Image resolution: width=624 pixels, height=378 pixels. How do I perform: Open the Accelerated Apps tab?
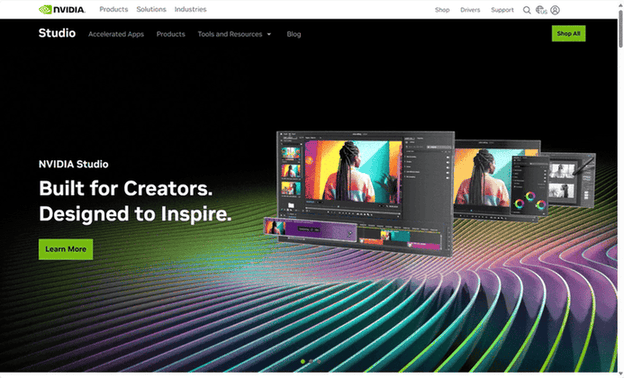point(116,34)
